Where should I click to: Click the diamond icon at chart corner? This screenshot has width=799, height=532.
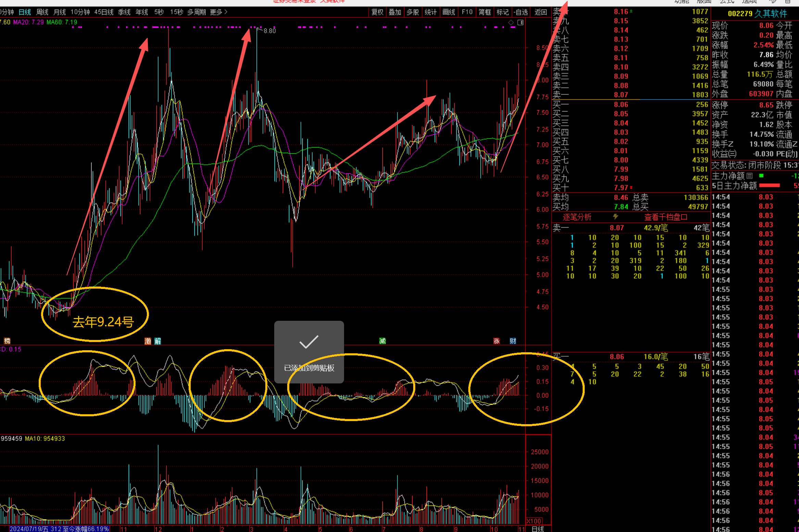click(x=511, y=23)
